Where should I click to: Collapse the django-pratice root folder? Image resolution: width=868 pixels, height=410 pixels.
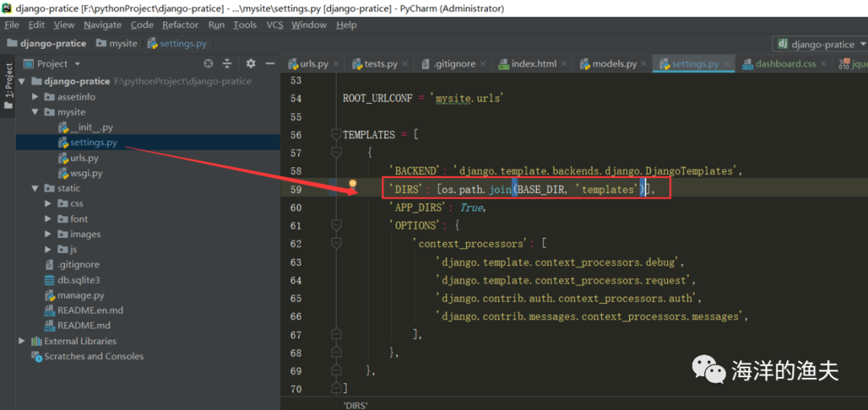point(23,81)
